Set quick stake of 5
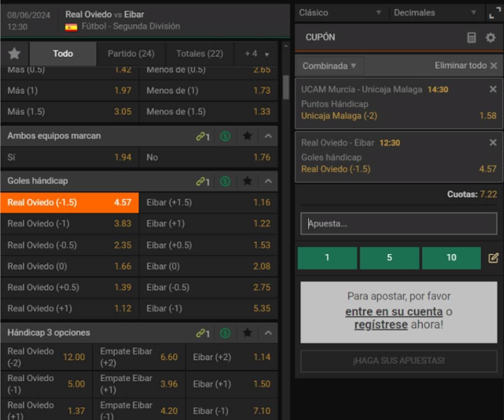Viewport: 504px width, 420px height. (x=389, y=258)
